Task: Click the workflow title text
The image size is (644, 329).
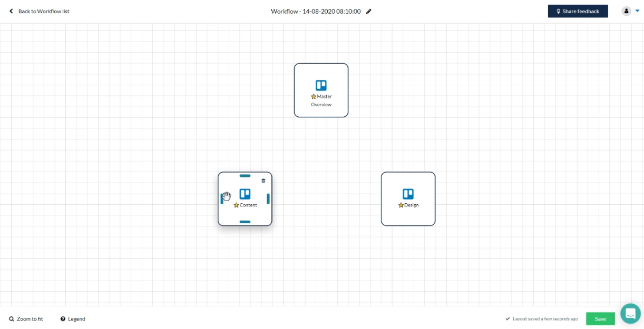Action: (x=316, y=11)
